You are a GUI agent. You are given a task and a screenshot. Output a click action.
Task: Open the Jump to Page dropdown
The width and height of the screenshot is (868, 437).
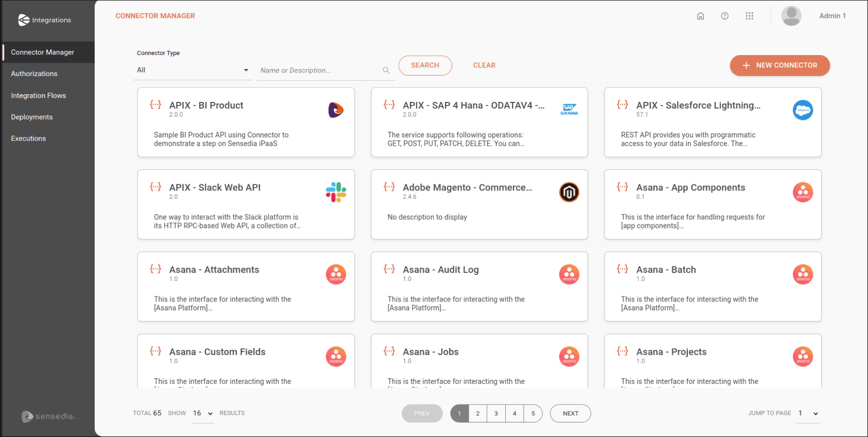pos(807,413)
